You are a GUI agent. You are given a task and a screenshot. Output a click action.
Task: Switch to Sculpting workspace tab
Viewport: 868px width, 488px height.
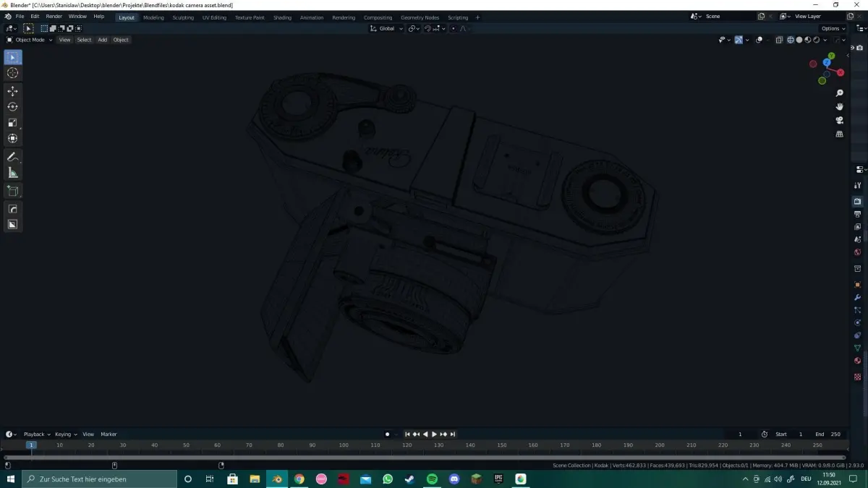click(x=183, y=17)
